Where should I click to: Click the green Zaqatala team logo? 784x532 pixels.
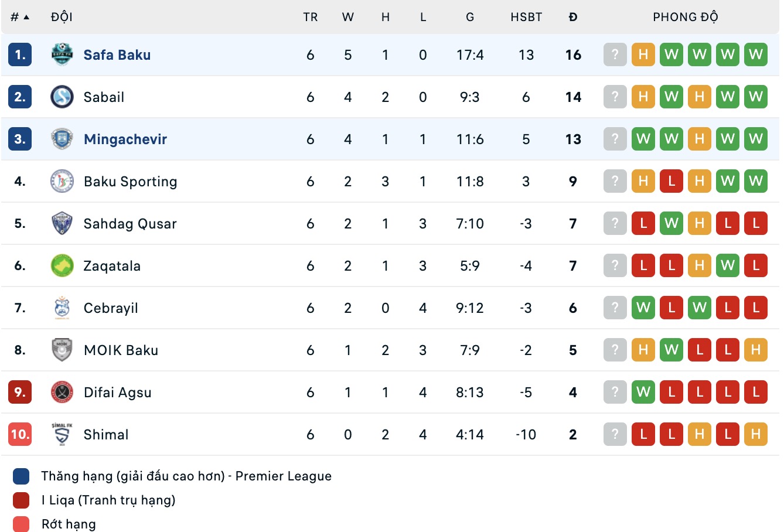click(x=62, y=265)
